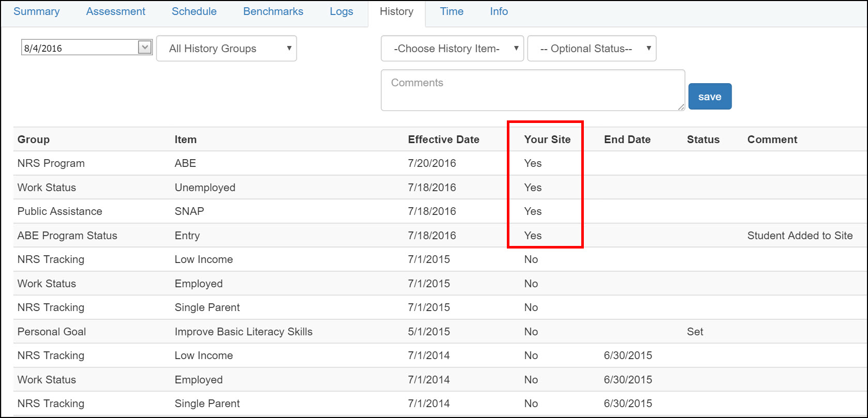
Task: Click the save button
Action: coord(709,97)
